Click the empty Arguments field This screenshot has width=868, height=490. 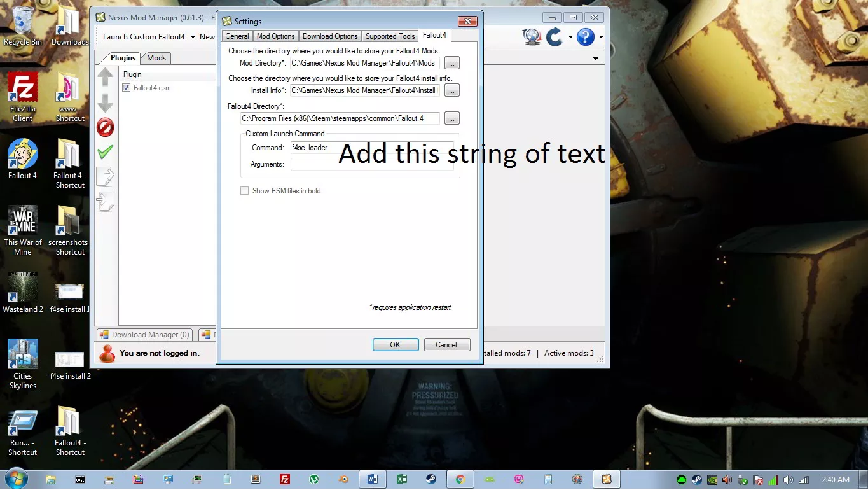point(372,164)
